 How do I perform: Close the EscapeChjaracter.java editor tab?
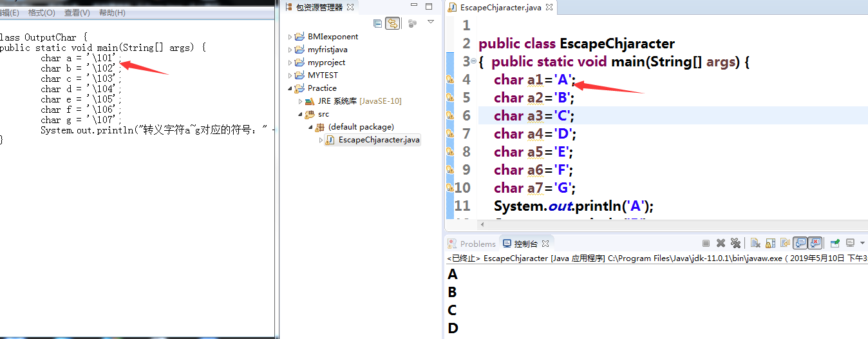coord(549,8)
